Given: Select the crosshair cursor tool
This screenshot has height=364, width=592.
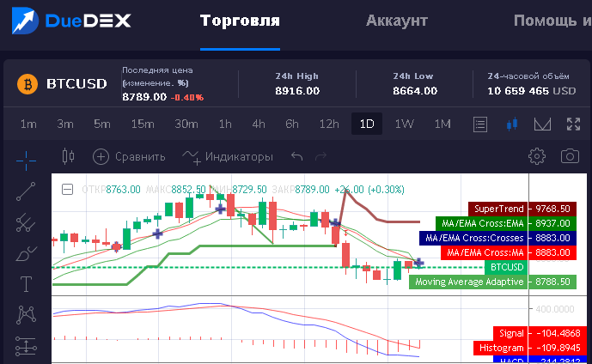Looking at the screenshot, I should click(x=26, y=161).
